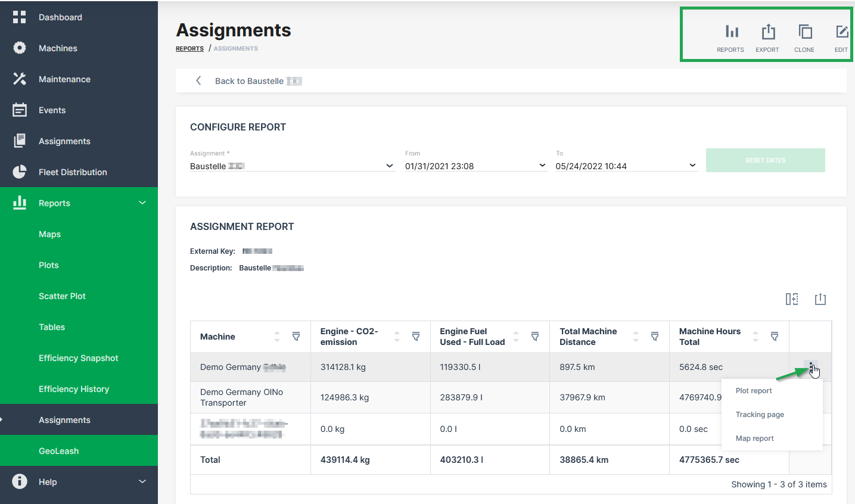The image size is (855, 504).
Task: Click the Reset Dates button
Action: tap(765, 160)
